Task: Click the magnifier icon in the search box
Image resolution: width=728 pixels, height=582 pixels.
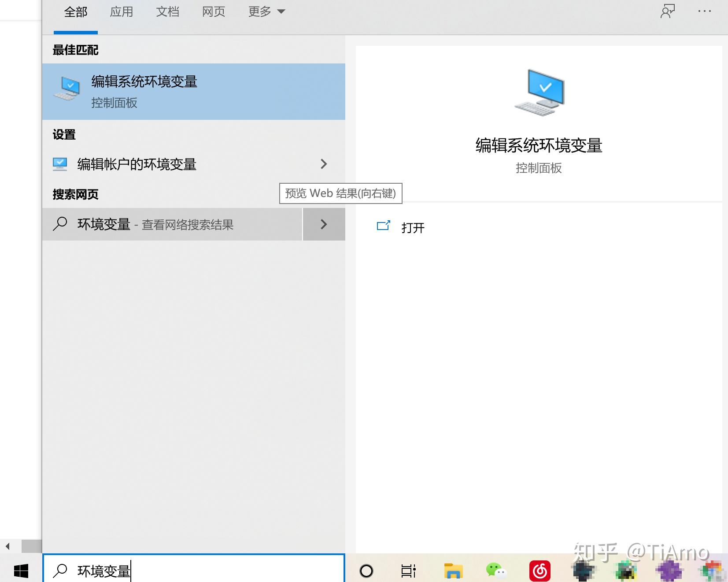Action: click(59, 571)
